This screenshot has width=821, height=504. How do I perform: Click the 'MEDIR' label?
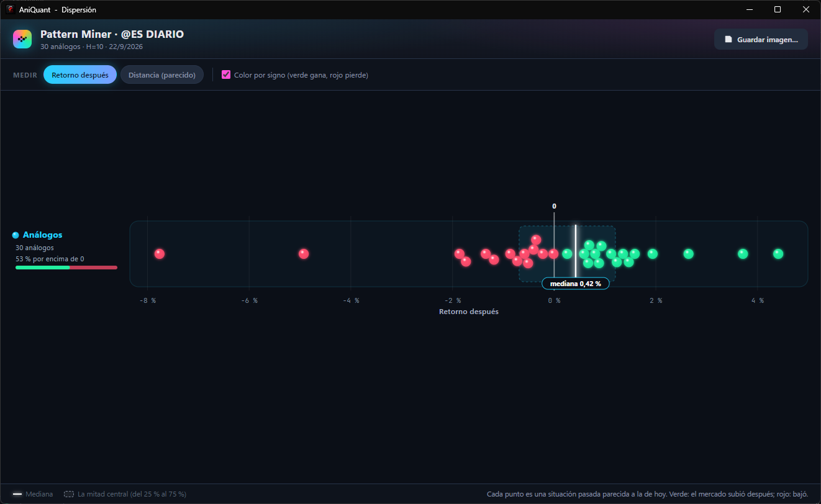point(25,75)
